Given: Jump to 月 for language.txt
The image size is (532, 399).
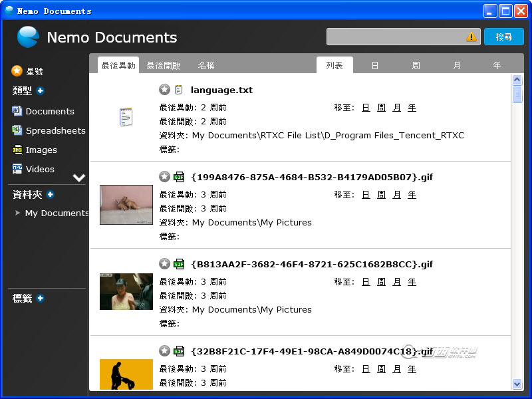Looking at the screenshot, I should click(x=396, y=108).
